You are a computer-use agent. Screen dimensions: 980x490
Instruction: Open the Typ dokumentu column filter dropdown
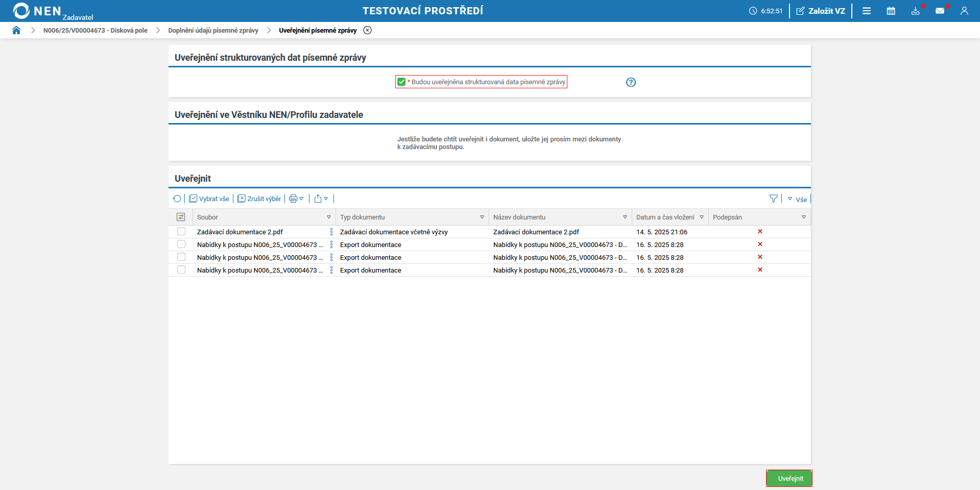tap(482, 217)
